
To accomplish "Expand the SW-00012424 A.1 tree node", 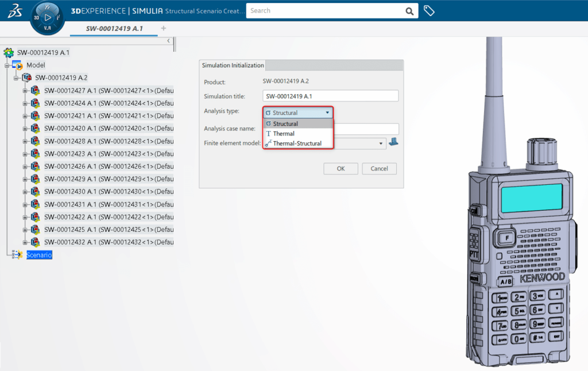I will [x=25, y=103].
